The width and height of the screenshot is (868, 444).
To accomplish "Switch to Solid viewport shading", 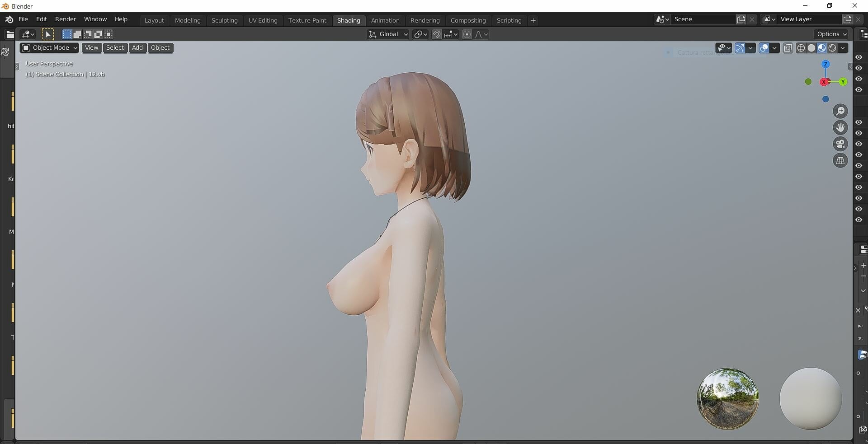I will click(x=811, y=48).
